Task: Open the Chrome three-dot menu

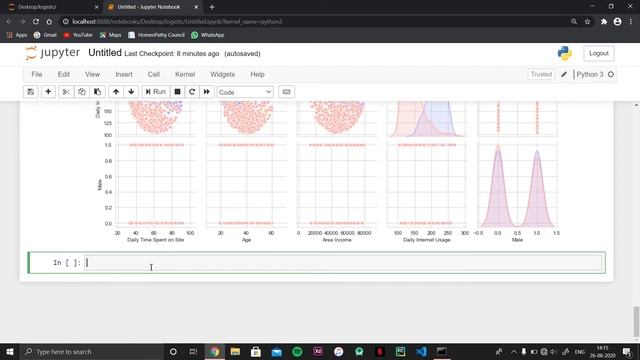Action: [x=631, y=22]
